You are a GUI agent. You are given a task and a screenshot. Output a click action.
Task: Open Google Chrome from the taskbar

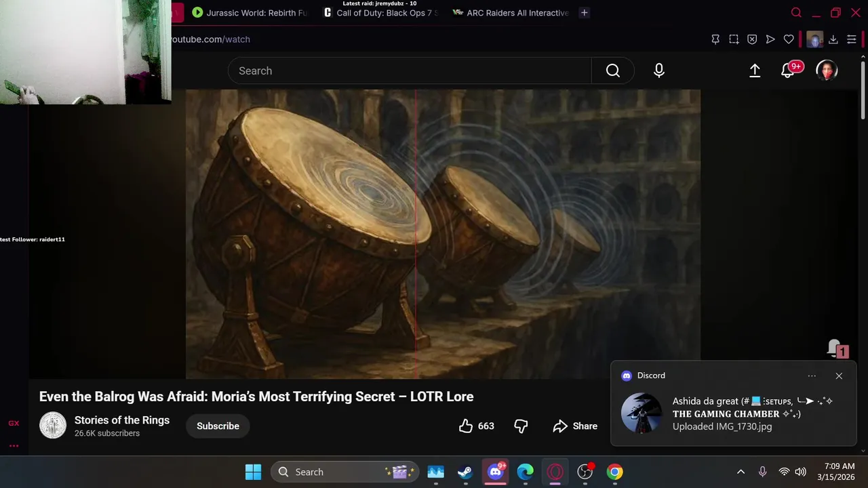614,472
